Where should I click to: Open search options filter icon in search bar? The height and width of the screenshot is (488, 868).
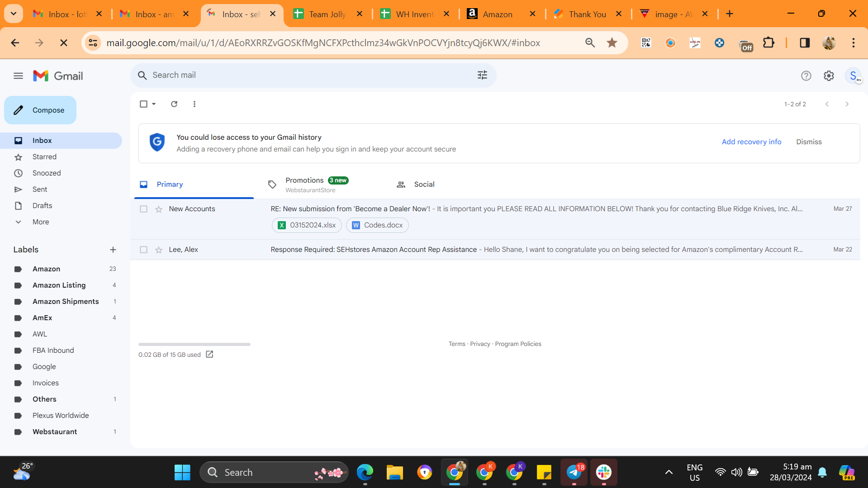click(482, 75)
